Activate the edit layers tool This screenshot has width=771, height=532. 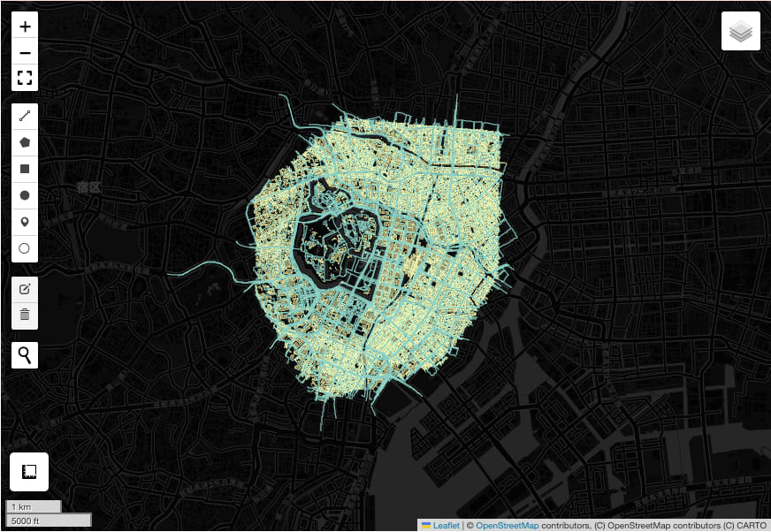[25, 289]
